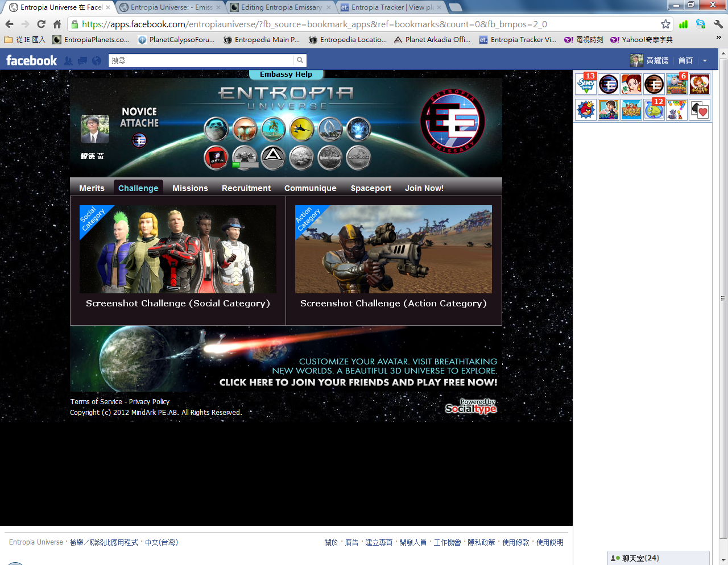Image resolution: width=728 pixels, height=565 pixels.
Task: Select the yellow spaceship badge
Action: (x=301, y=130)
